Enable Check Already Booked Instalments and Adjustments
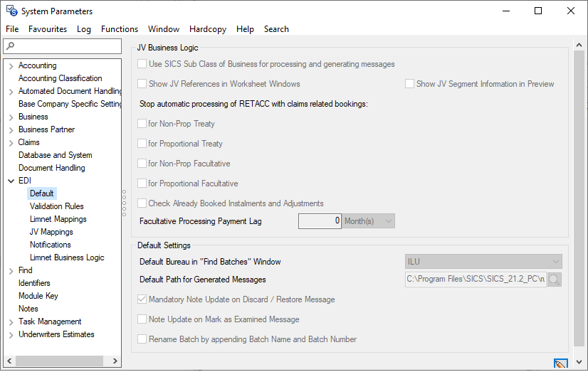Screen dimensions: 588x372 [x=142, y=203]
